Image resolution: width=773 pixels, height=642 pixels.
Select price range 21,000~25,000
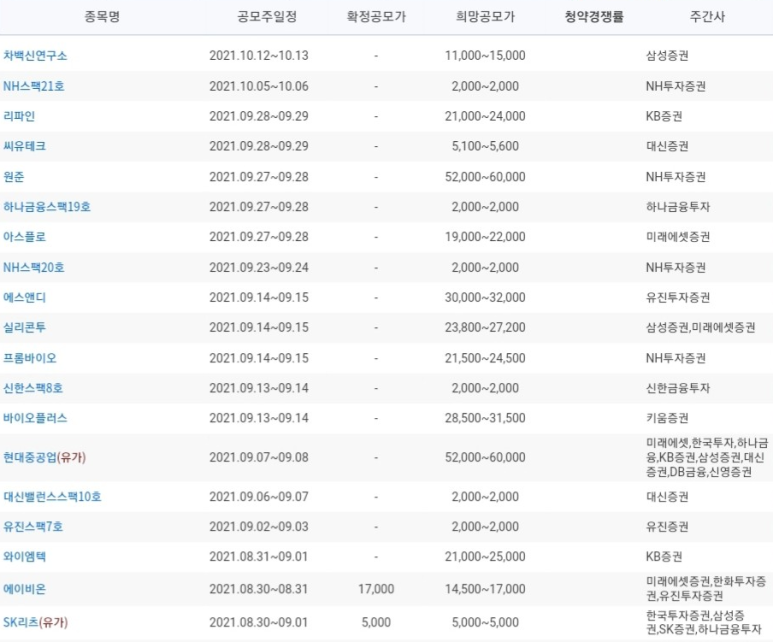485,557
